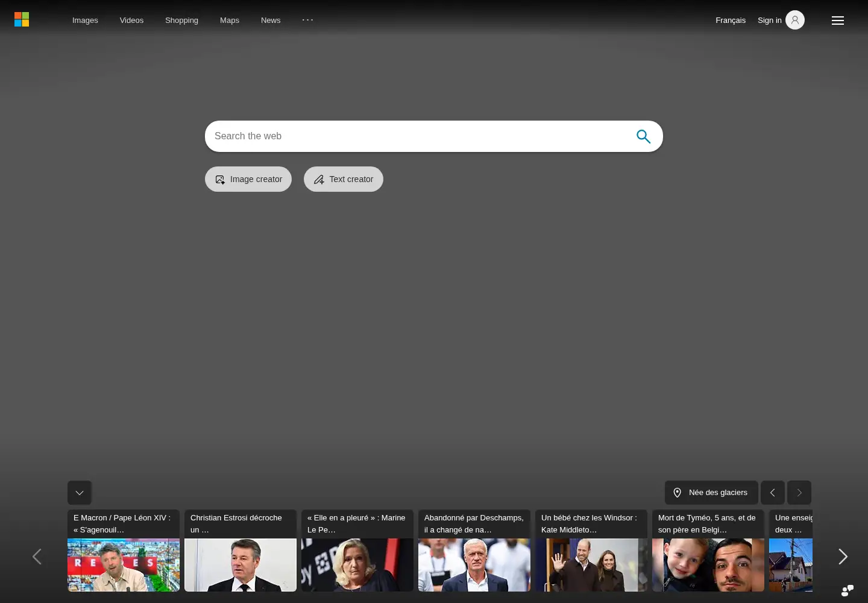Open the Images tab
Viewport: 868px width, 603px height.
click(85, 20)
